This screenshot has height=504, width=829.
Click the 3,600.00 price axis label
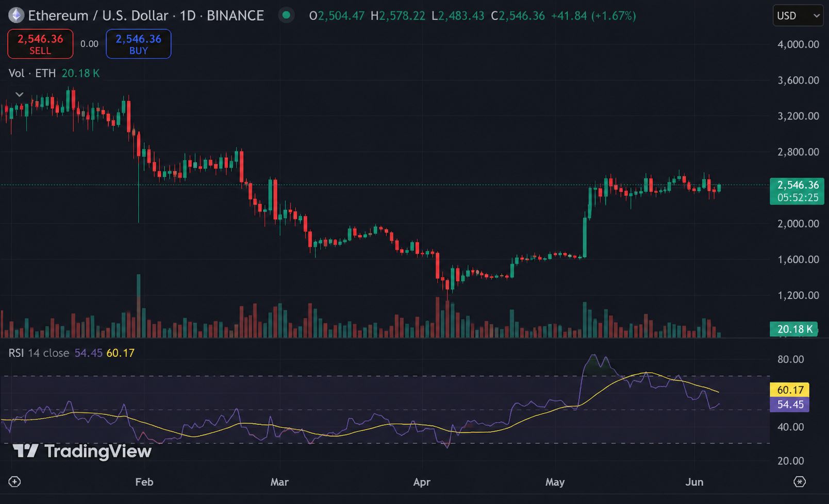(x=798, y=80)
